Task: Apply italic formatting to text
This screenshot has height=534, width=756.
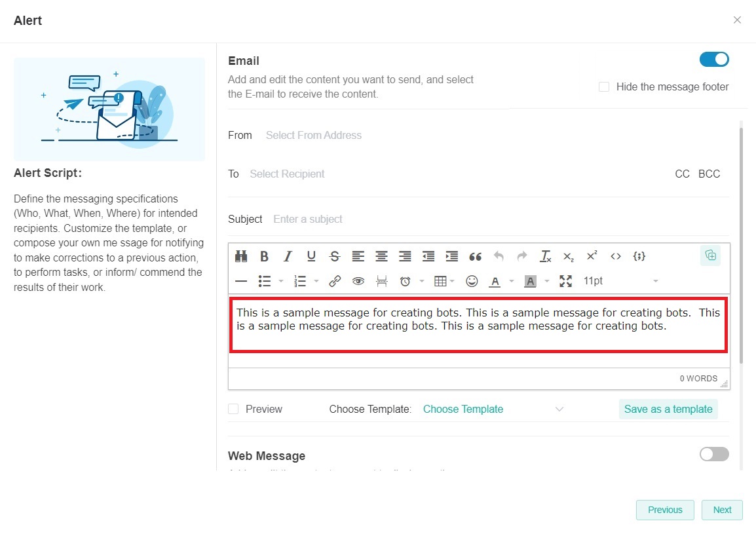Action: (287, 256)
